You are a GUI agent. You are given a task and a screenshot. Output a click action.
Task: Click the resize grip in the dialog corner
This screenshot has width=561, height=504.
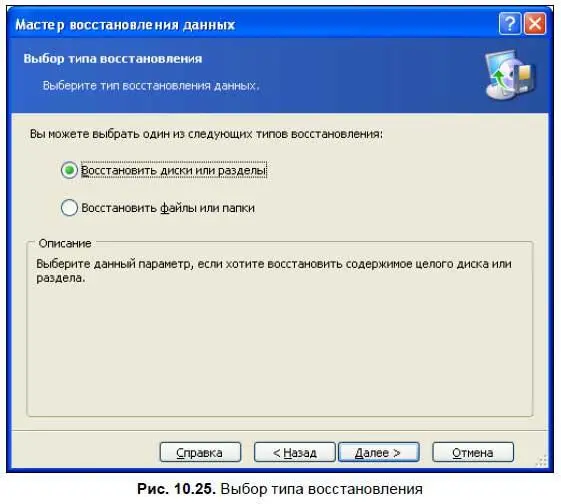point(542,461)
